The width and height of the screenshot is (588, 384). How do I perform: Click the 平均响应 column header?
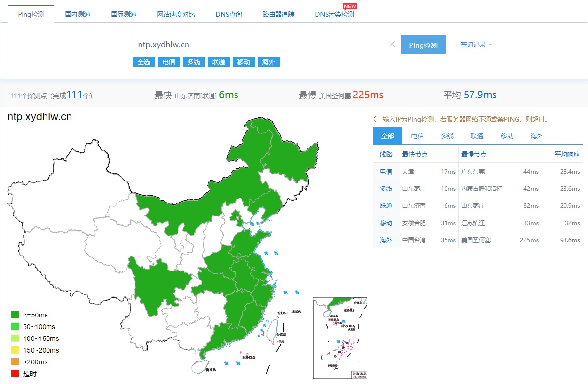[567, 154]
